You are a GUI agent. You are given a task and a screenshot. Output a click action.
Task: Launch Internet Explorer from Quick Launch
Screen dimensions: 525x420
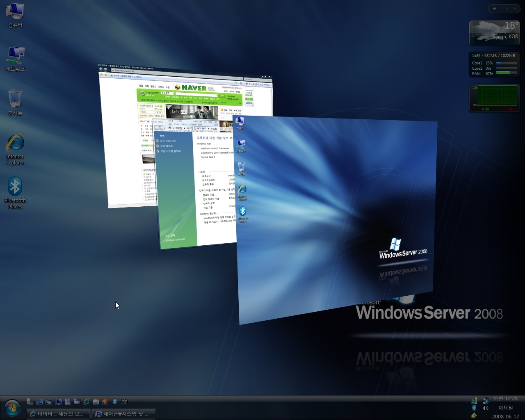click(87, 402)
